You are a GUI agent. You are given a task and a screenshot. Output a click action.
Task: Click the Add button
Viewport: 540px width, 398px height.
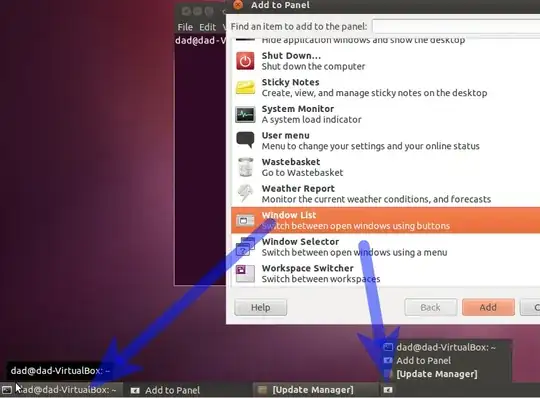click(x=488, y=307)
